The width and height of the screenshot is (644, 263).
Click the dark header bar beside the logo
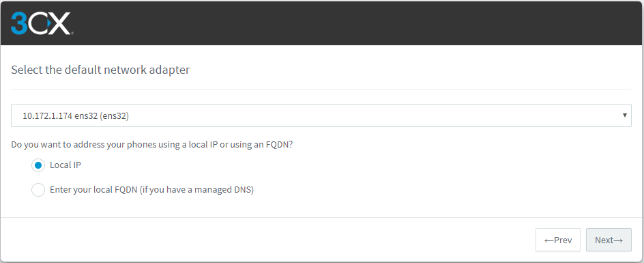point(357,23)
